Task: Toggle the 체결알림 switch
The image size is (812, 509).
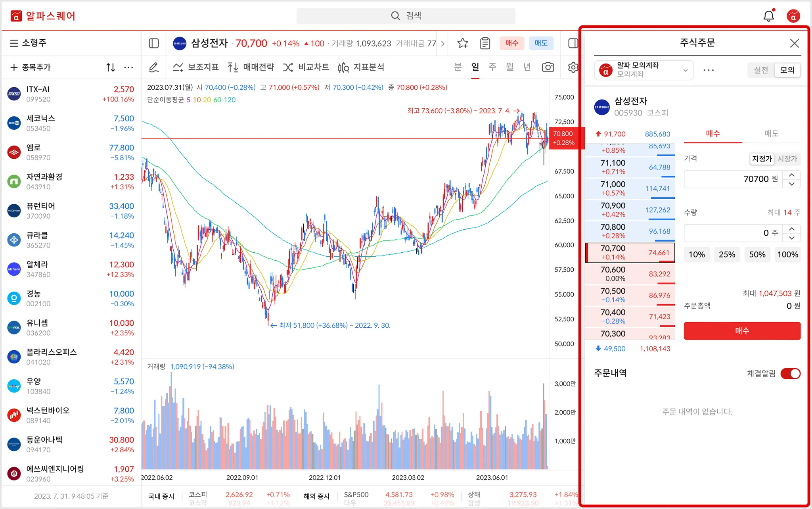Action: pyautogui.click(x=790, y=373)
